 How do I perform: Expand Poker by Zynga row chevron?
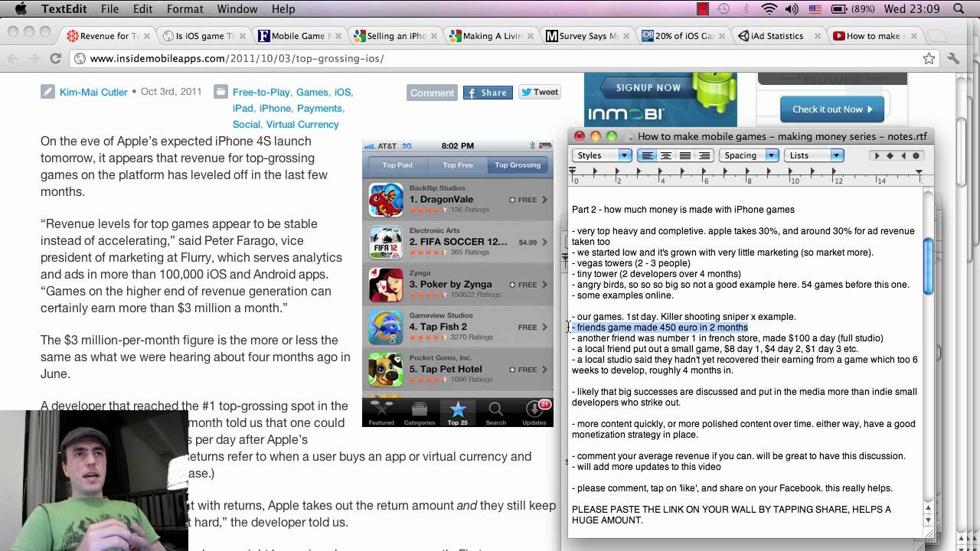544,285
